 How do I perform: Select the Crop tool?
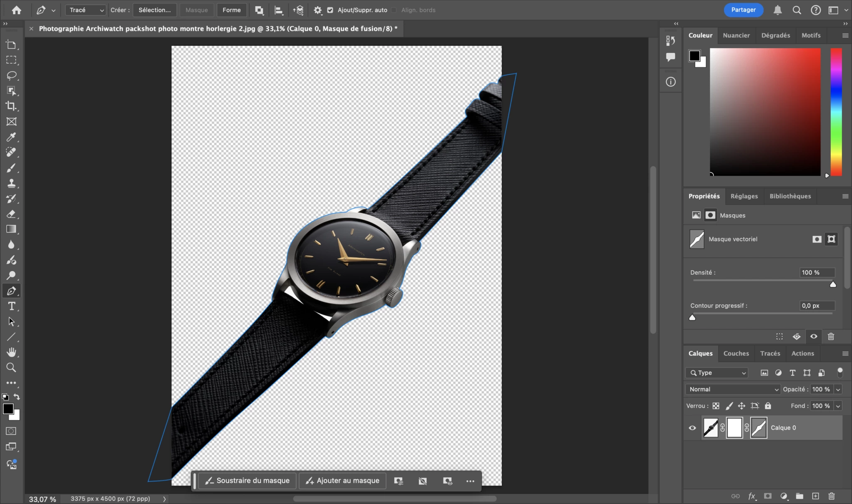coord(11,106)
